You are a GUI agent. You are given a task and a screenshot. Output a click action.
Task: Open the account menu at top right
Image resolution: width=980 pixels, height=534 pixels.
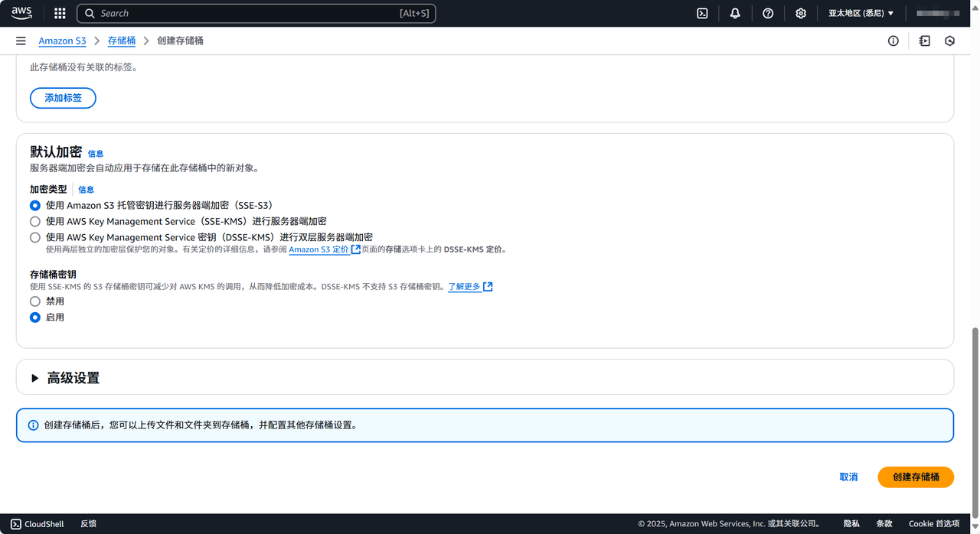[x=938, y=13]
